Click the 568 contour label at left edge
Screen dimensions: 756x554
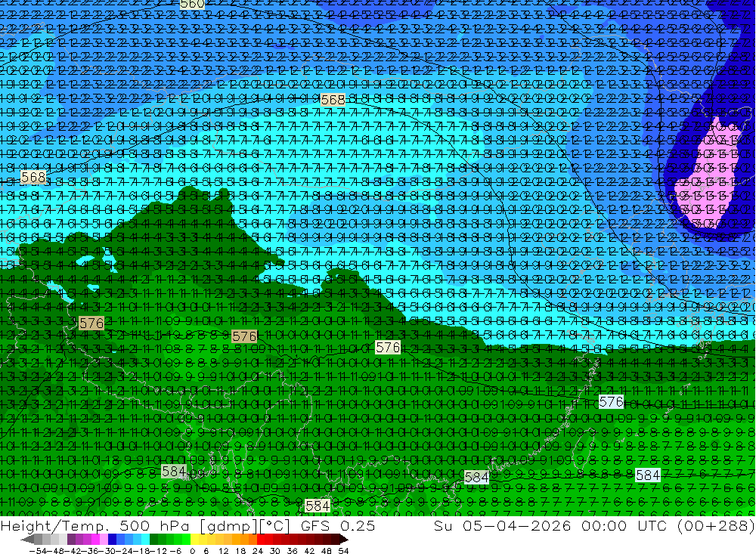coord(34,178)
